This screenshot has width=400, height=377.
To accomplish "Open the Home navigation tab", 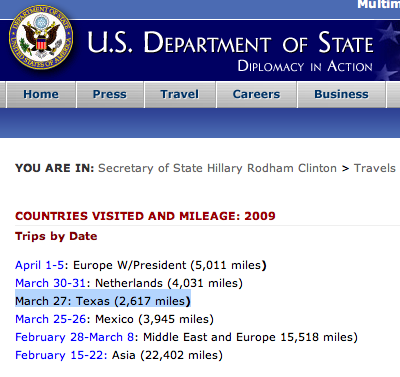I will click(x=41, y=94).
